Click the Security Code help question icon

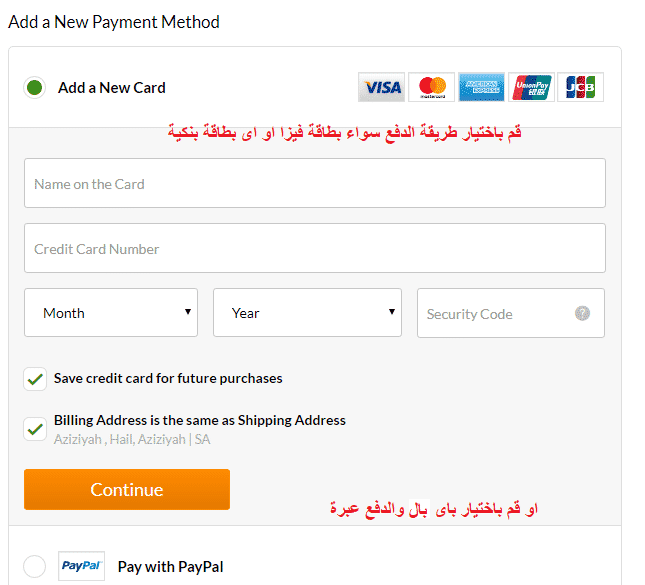582,313
